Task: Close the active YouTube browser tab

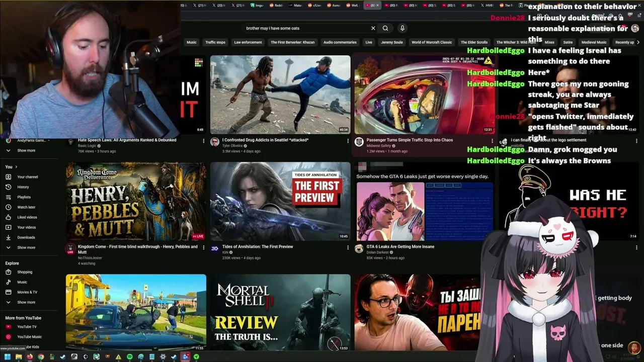Action: 378,6
